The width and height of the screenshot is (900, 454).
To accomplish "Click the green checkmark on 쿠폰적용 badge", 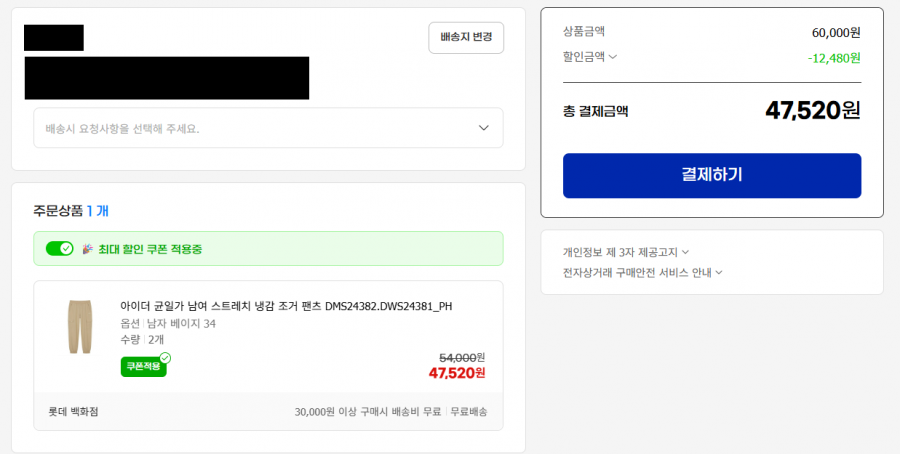I will 165,358.
